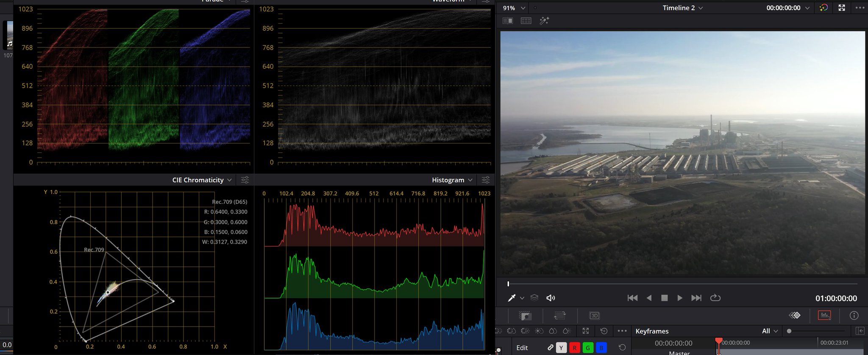Toggle loop playback
Screen dimensions: 868x355
715,297
